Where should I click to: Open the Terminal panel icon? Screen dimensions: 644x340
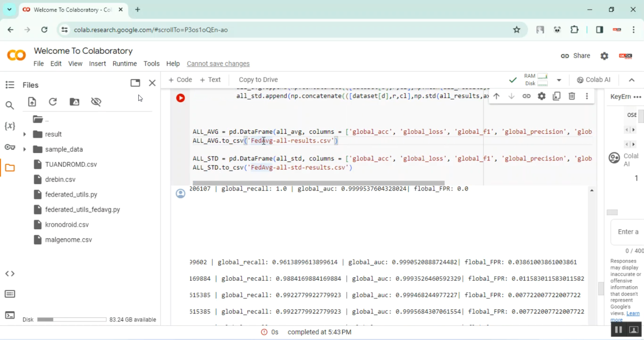pos(9,315)
